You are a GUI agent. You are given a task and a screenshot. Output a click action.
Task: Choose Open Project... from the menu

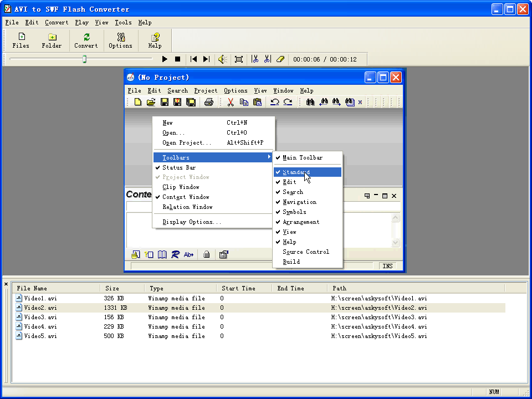point(213,143)
